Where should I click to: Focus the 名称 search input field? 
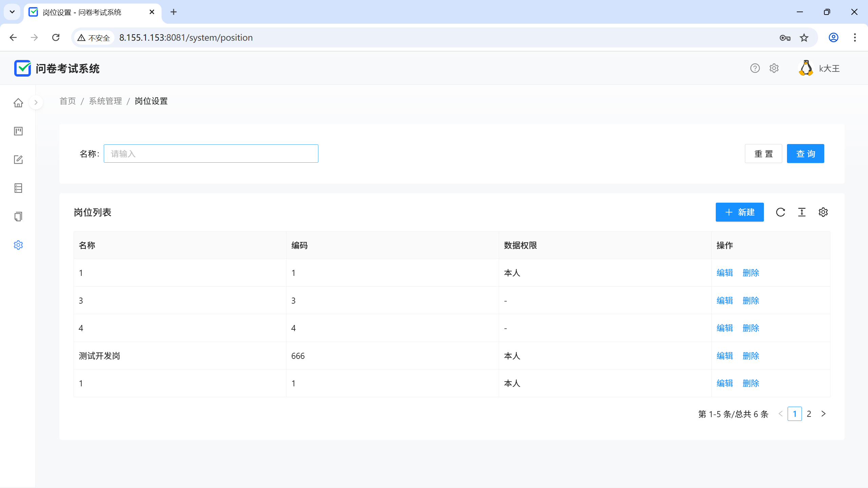[211, 154]
